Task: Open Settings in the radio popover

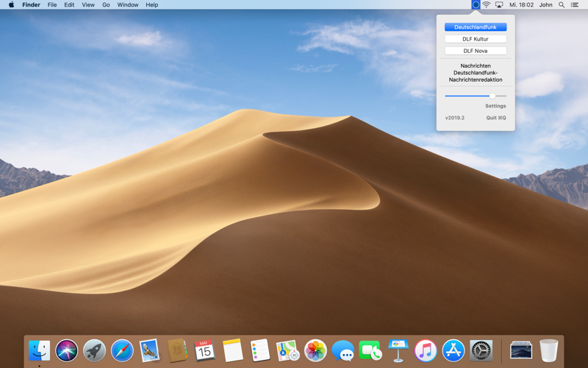Action: 495,106
